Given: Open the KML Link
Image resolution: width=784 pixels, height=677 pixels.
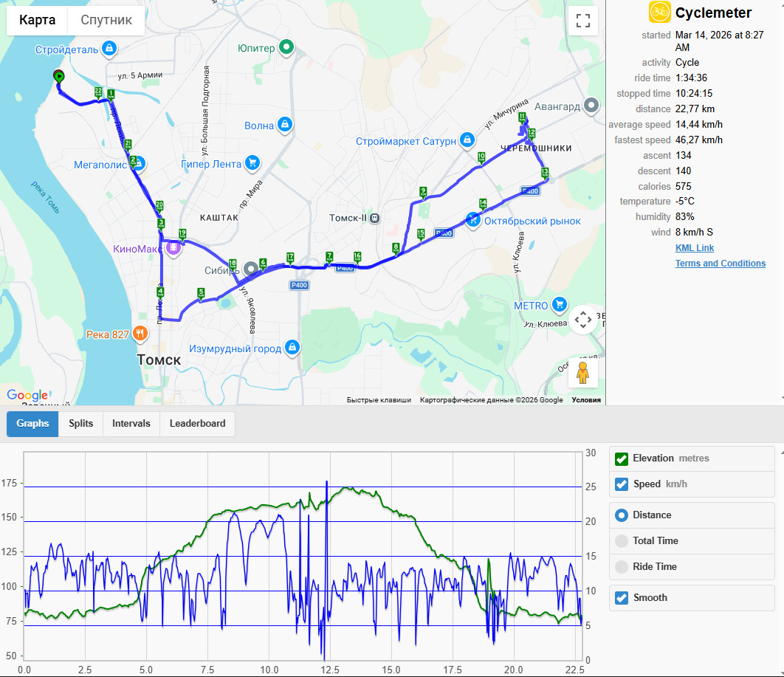Looking at the screenshot, I should click(x=695, y=248).
